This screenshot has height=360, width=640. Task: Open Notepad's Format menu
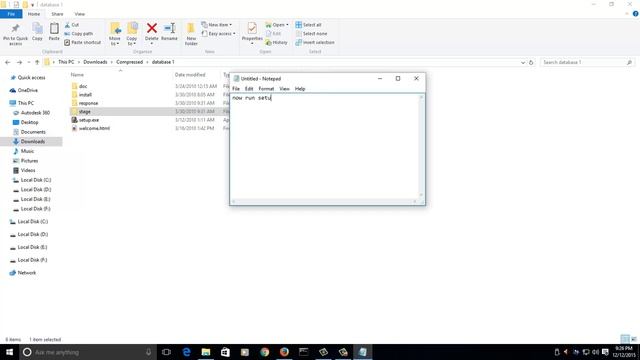tap(266, 89)
